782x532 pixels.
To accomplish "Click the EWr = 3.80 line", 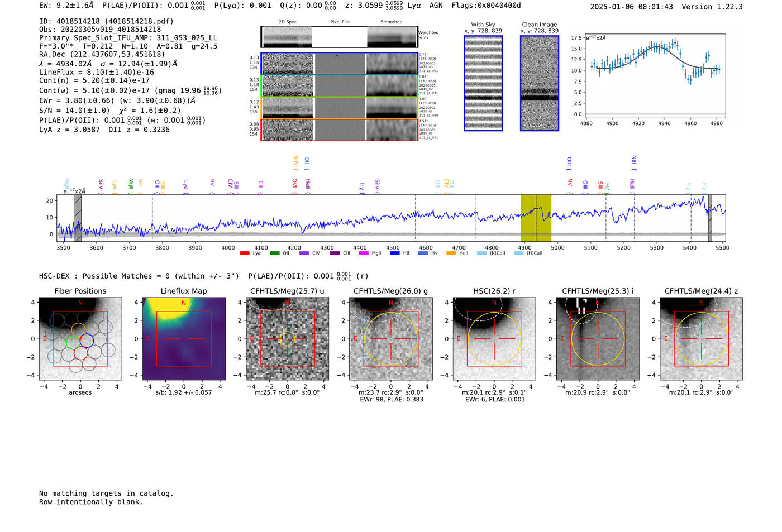I will 117,100.
